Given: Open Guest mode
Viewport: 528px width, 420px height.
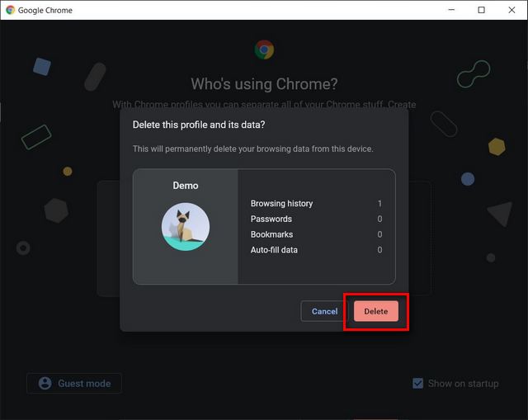Looking at the screenshot, I should [x=74, y=384].
